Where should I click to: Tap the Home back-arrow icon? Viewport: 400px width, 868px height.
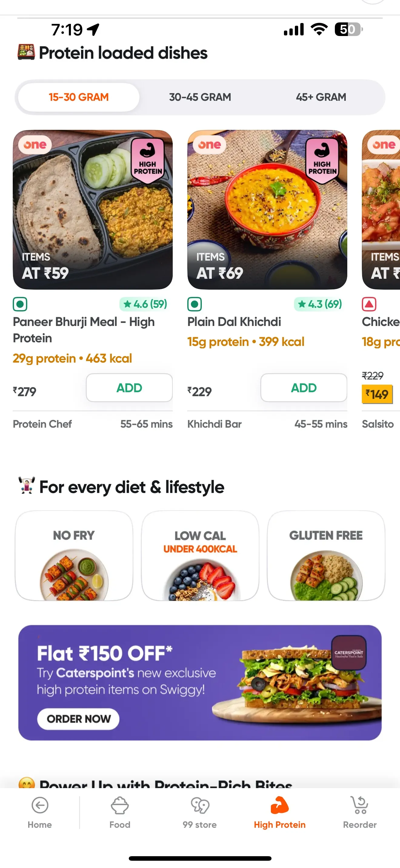click(40, 805)
